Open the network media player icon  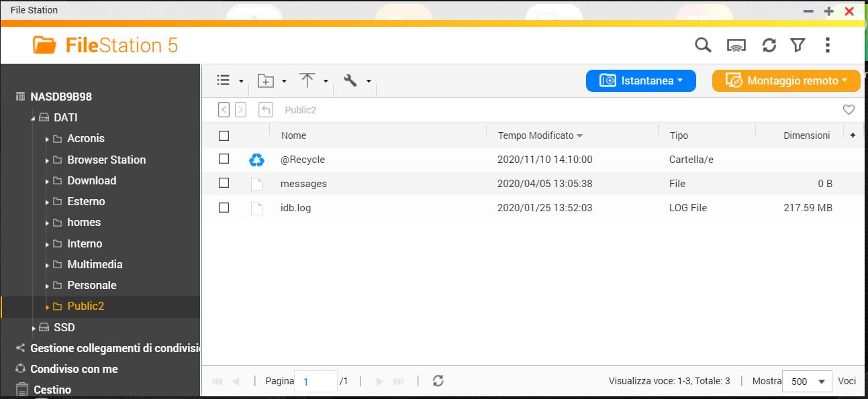tap(736, 46)
